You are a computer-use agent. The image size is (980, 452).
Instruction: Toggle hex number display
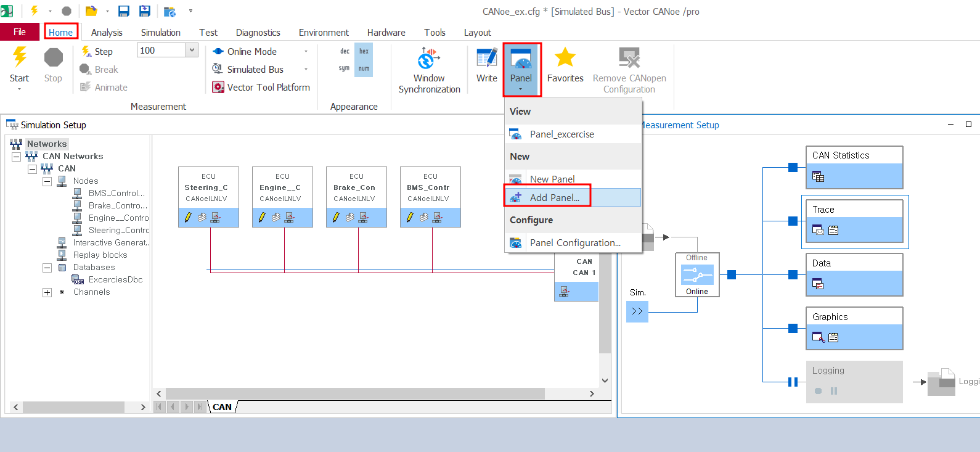tap(364, 51)
